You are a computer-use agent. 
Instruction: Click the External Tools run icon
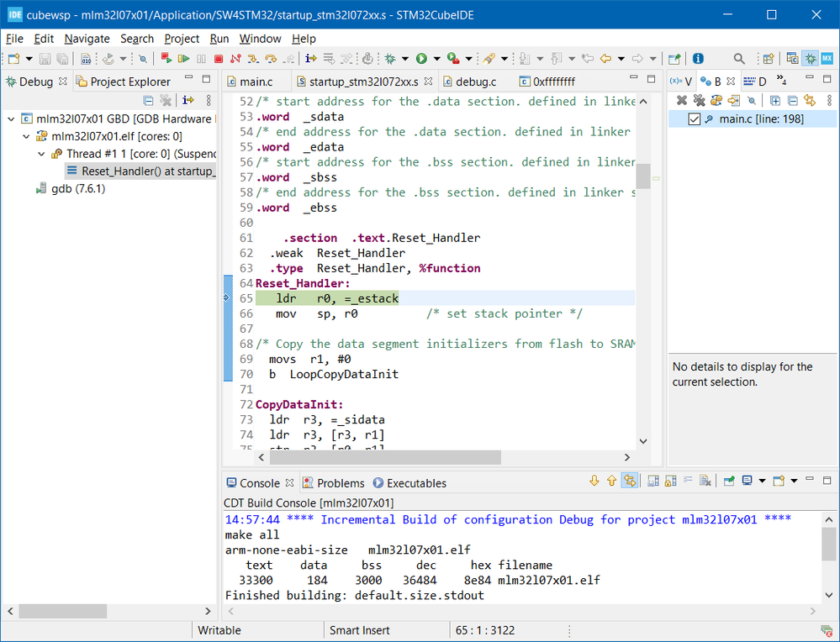click(453, 58)
